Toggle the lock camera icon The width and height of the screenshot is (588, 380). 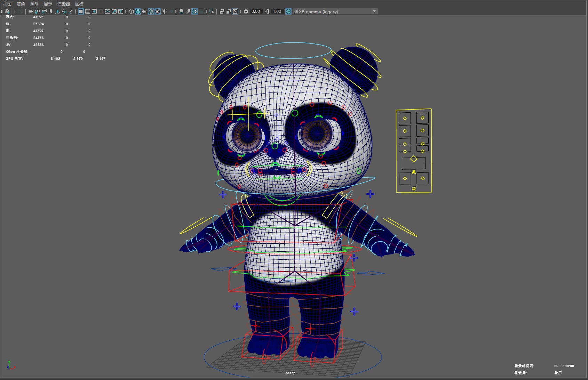point(37,11)
